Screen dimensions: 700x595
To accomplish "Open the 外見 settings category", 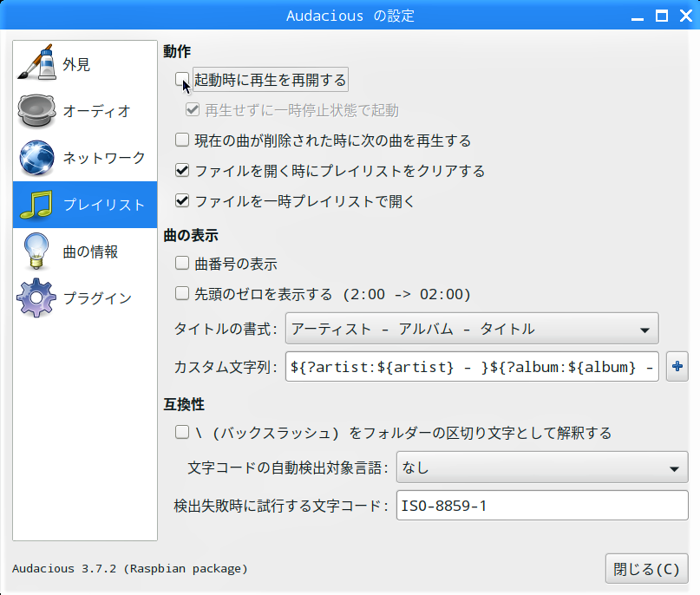I will 85,64.
